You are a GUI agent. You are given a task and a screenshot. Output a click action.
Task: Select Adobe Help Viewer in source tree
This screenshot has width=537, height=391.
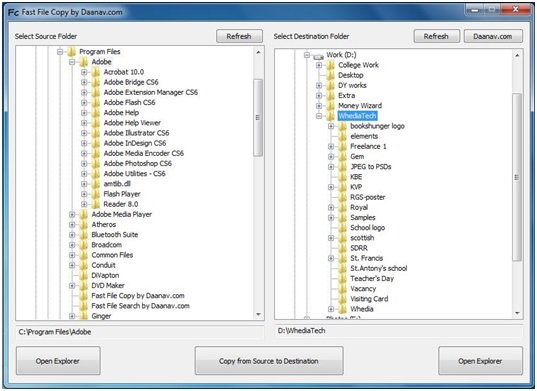click(132, 123)
